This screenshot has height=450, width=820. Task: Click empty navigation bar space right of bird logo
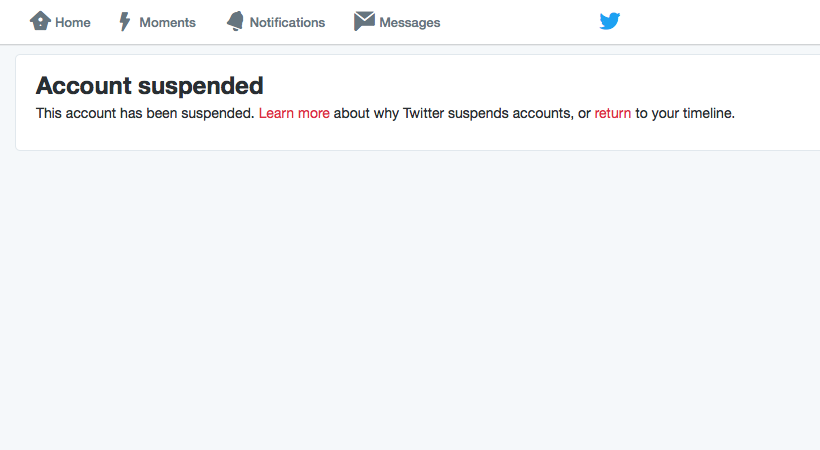click(x=721, y=22)
